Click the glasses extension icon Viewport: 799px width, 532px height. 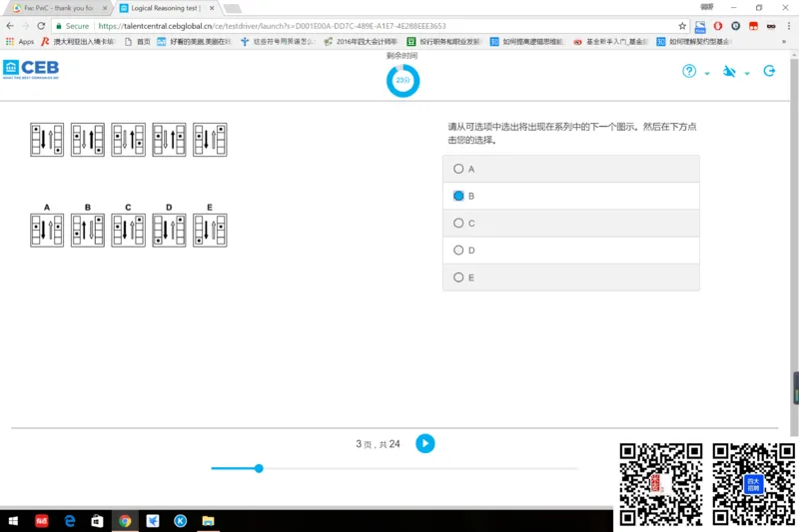(771, 26)
